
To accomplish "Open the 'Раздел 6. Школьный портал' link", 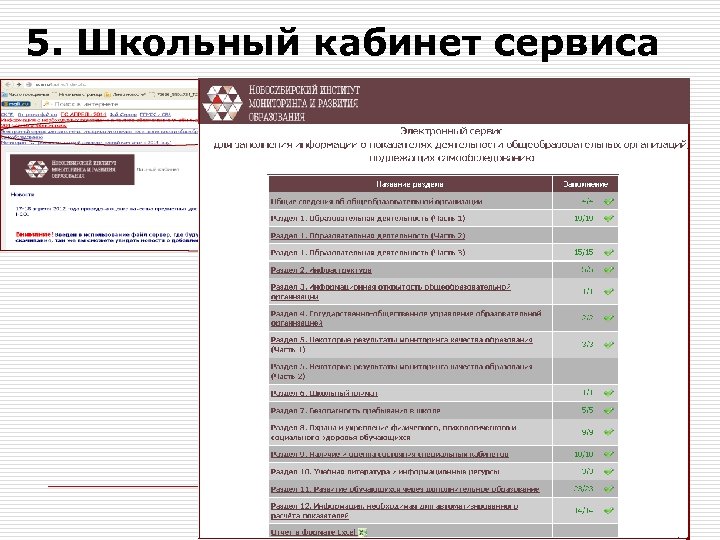I will pyautogui.click(x=324, y=393).
